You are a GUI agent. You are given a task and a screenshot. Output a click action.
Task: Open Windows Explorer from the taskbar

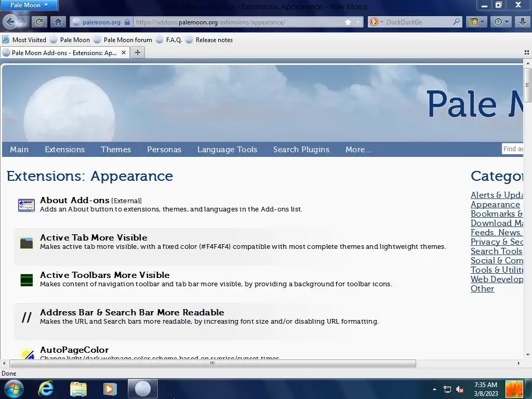pos(78,389)
